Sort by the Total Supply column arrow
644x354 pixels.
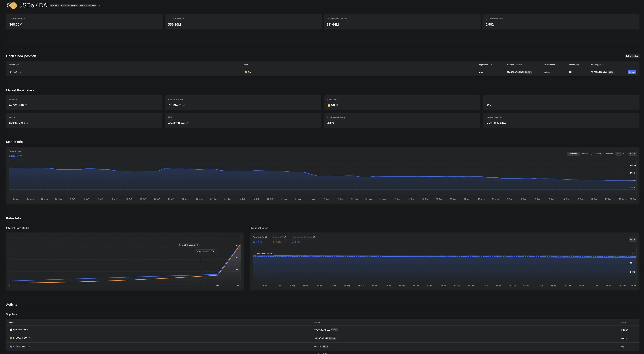(x=602, y=65)
